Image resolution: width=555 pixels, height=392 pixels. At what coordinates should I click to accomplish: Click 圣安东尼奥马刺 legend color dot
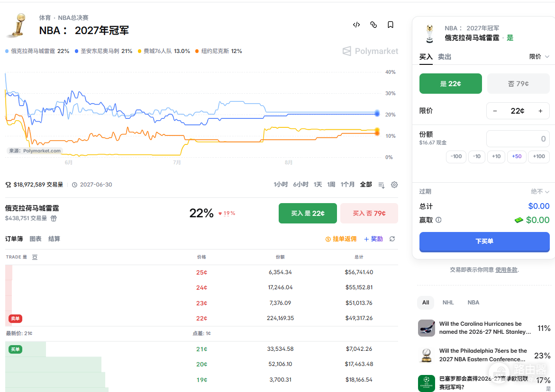(x=76, y=51)
